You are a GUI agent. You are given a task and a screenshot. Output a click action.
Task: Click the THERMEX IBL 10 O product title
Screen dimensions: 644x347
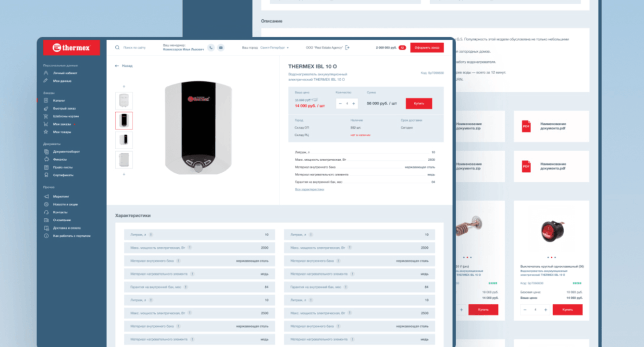pos(312,66)
